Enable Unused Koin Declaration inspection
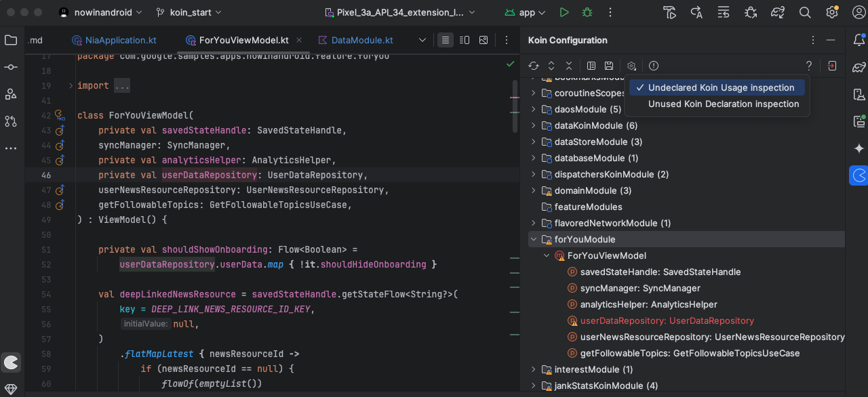This screenshot has height=397, width=868. pos(724,104)
